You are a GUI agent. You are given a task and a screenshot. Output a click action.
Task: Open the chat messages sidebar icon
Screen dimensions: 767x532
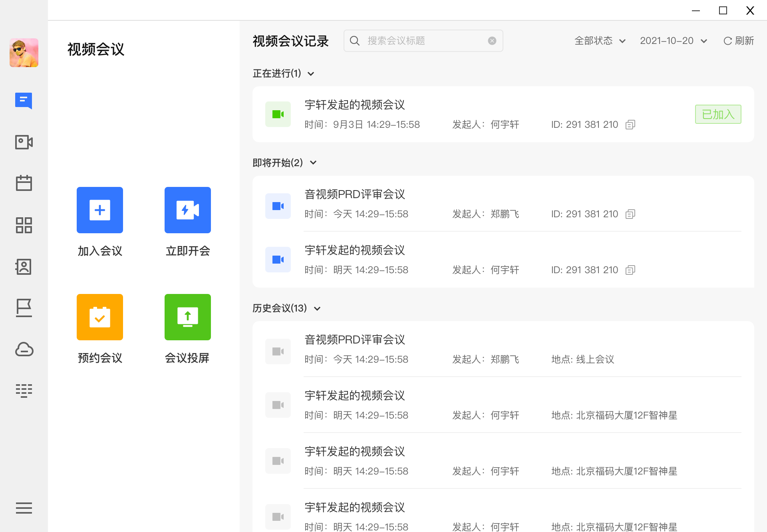pos(24,101)
